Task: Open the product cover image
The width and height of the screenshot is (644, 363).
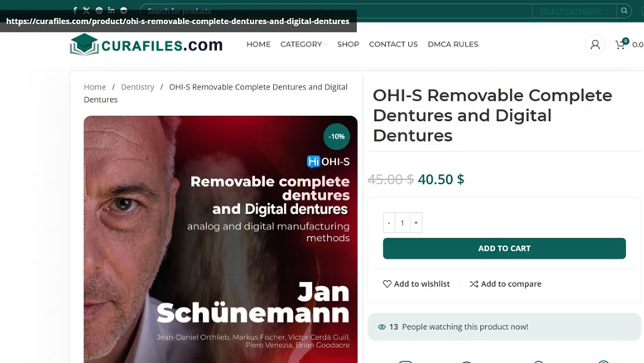Action: [220, 240]
